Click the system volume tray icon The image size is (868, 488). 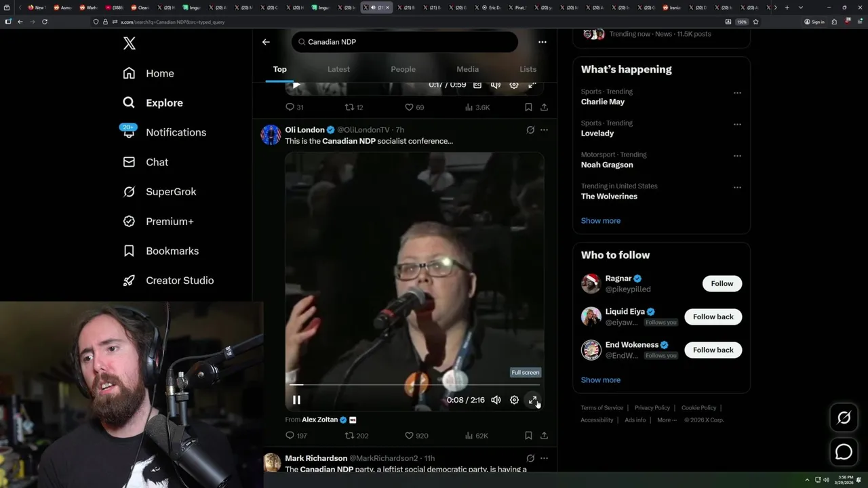pos(826,480)
